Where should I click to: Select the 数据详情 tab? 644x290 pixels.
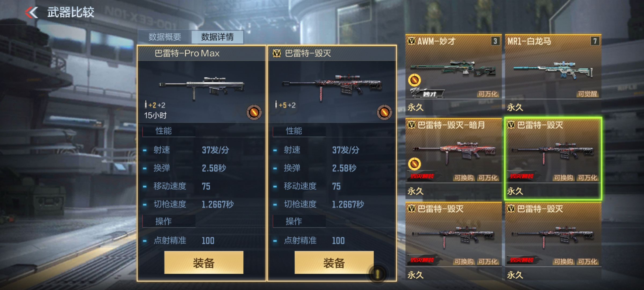tap(217, 37)
